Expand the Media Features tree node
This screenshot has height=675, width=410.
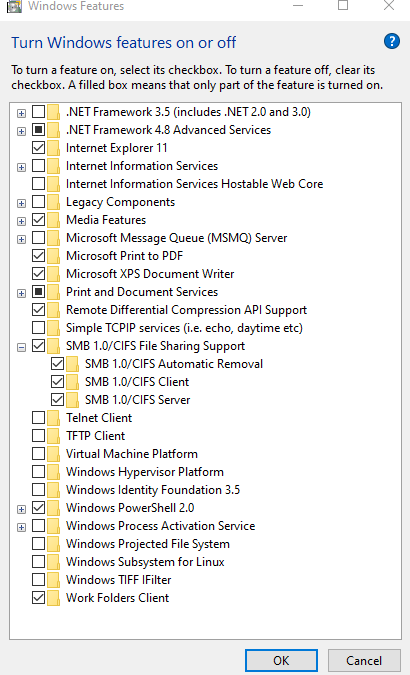tap(21, 221)
